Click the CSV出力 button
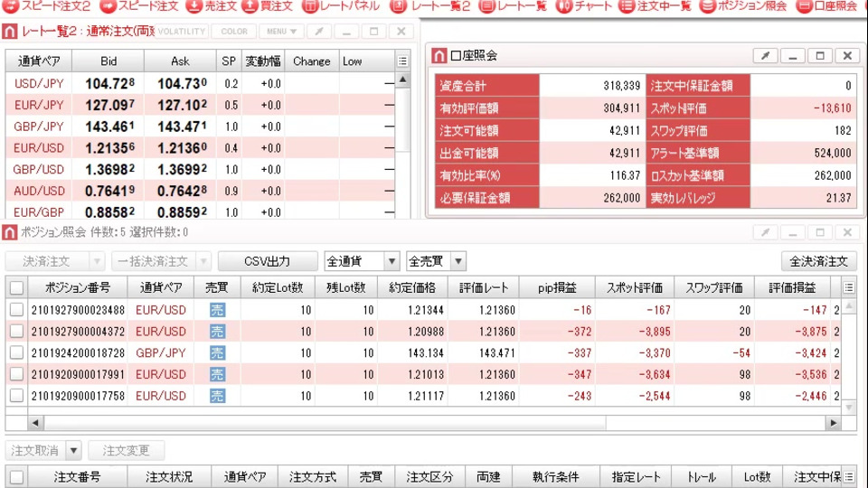This screenshot has width=868, height=488. [x=268, y=261]
